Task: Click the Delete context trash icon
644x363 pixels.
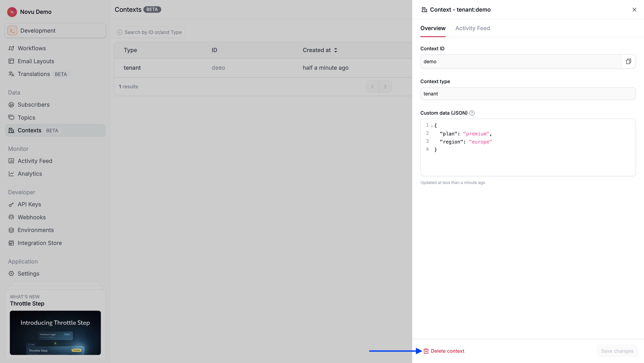Action: tap(426, 351)
